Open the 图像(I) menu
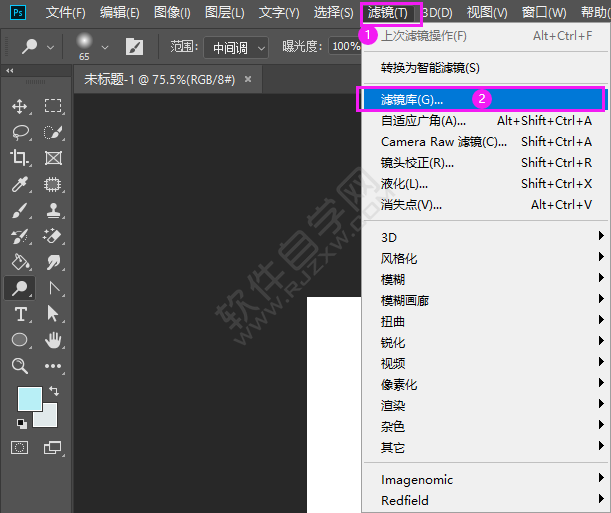The image size is (611, 513). tap(172, 13)
